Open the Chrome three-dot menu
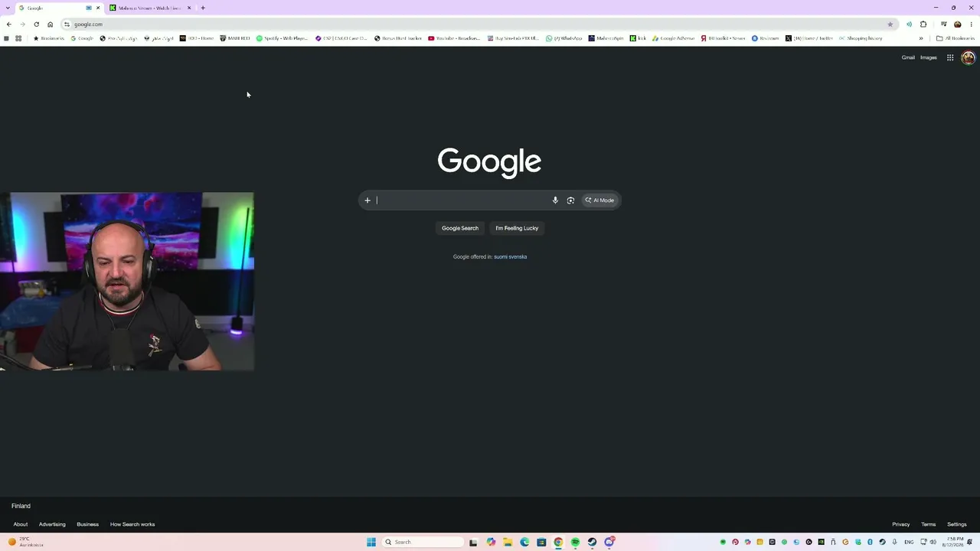This screenshot has width=980, height=551. click(x=971, y=24)
